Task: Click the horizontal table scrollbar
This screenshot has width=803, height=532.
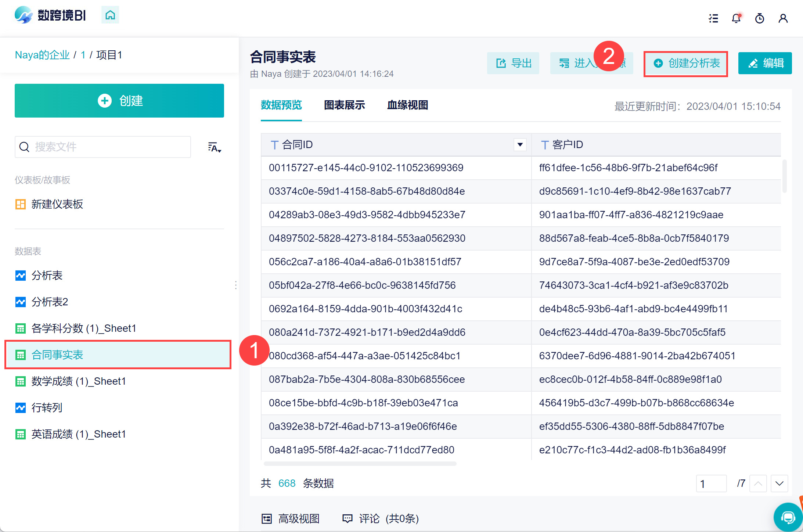Action: click(360, 464)
